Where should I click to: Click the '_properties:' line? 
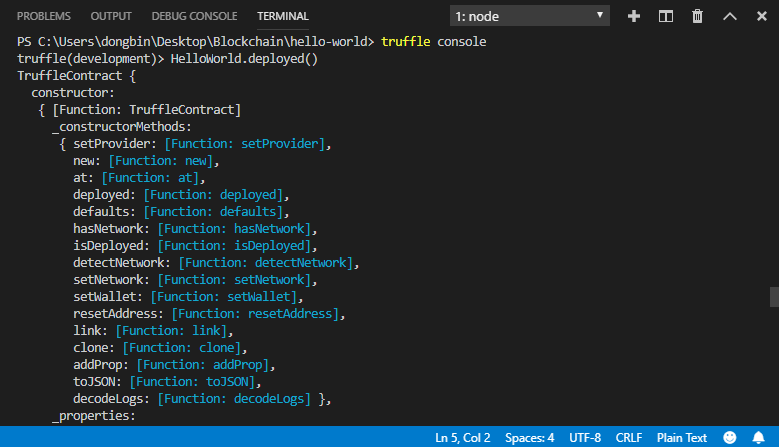pos(94,415)
